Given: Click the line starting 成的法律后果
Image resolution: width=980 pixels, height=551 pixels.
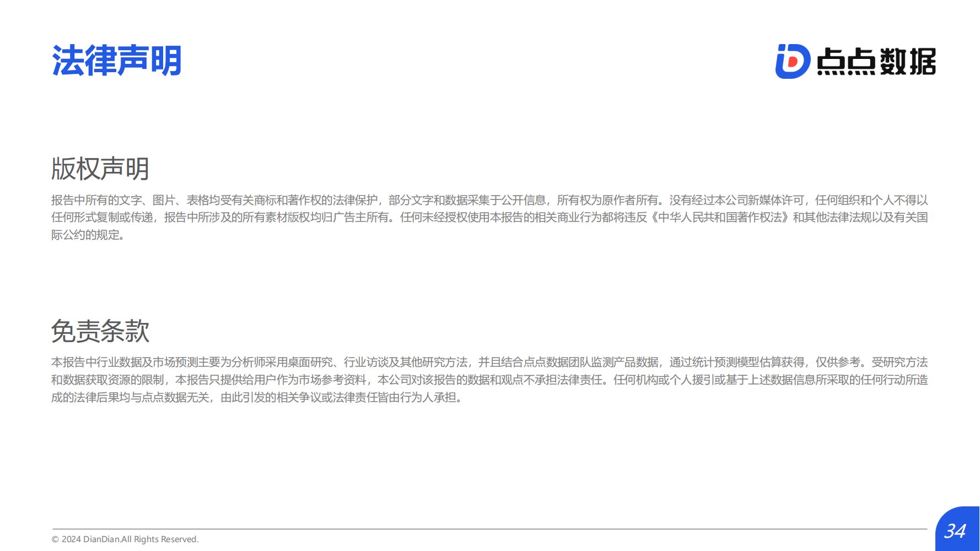Looking at the screenshot, I should (x=257, y=397).
